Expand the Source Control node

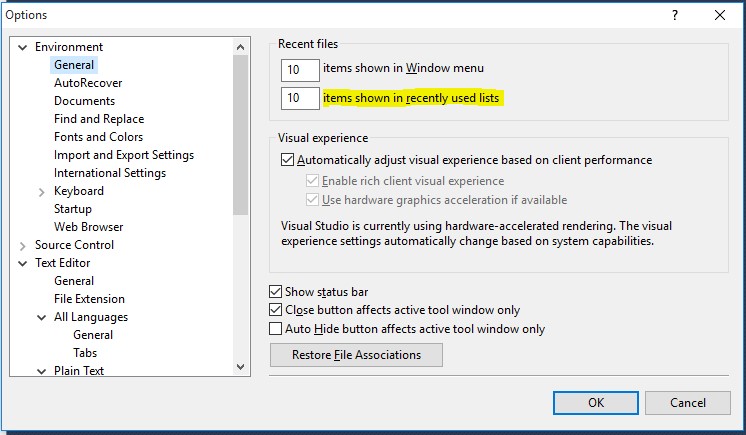22,246
